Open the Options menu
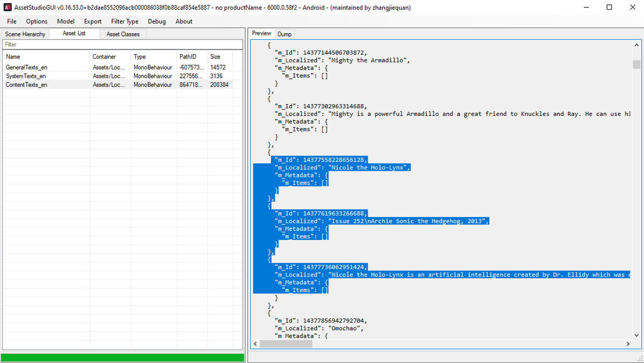This screenshot has height=363, width=644. (36, 21)
